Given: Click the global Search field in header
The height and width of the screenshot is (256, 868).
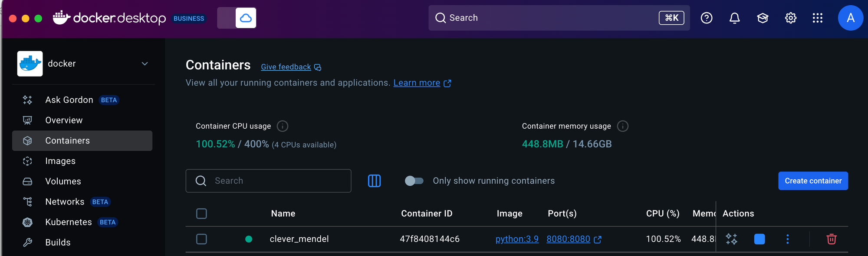Looking at the screenshot, I should [x=559, y=18].
